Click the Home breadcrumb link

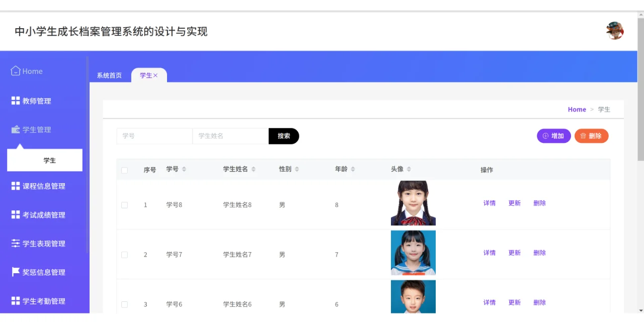pyautogui.click(x=577, y=109)
